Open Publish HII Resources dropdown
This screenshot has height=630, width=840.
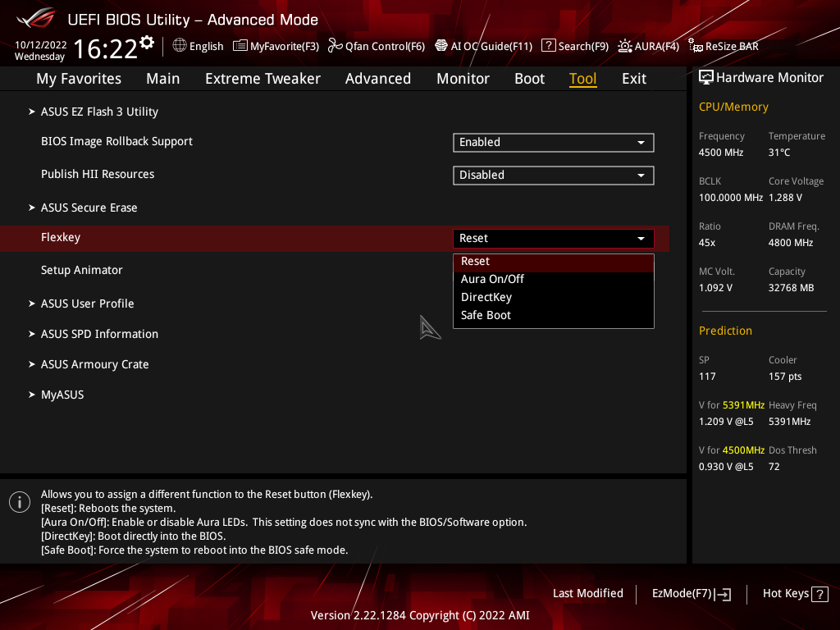pyautogui.click(x=554, y=176)
